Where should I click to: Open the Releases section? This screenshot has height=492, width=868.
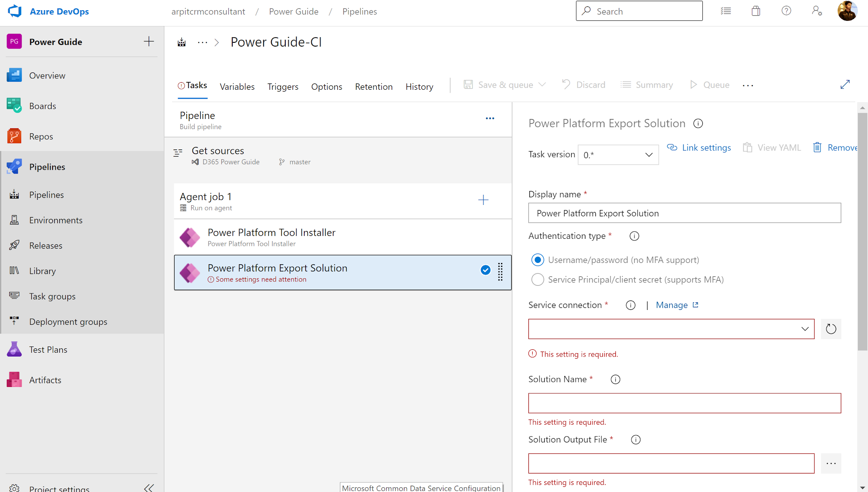[45, 245]
